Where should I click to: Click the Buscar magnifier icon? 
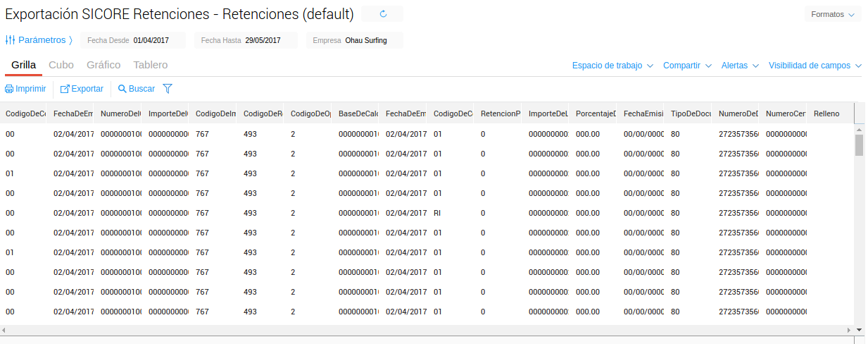122,90
